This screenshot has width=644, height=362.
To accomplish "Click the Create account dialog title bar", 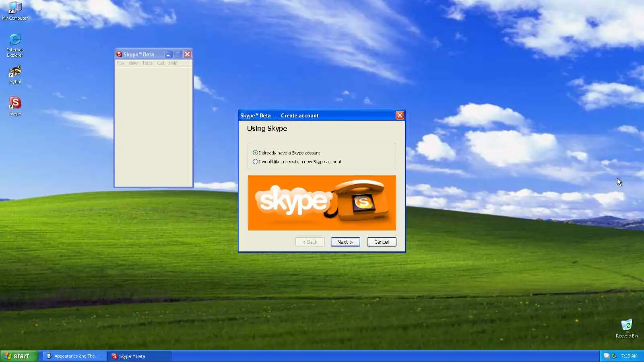I will (317, 115).
